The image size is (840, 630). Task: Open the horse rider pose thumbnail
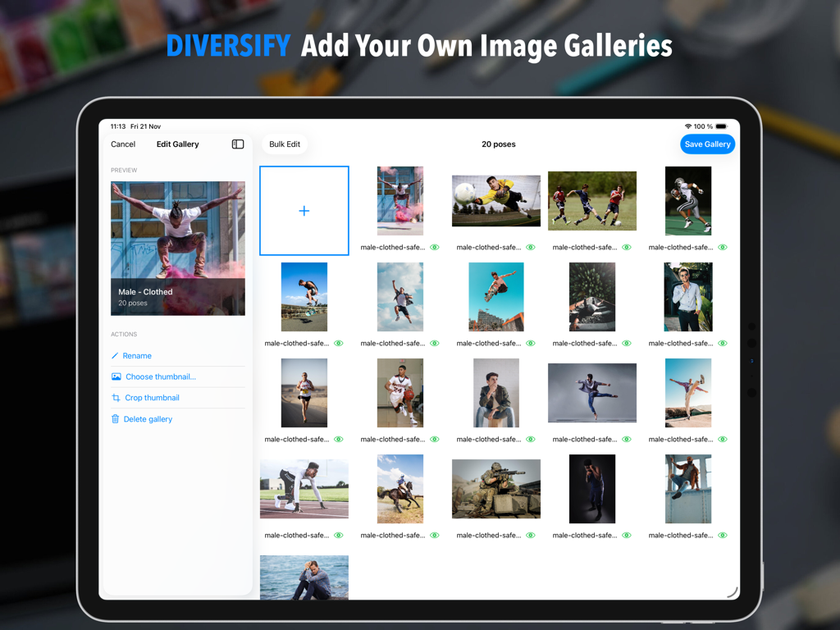400,489
